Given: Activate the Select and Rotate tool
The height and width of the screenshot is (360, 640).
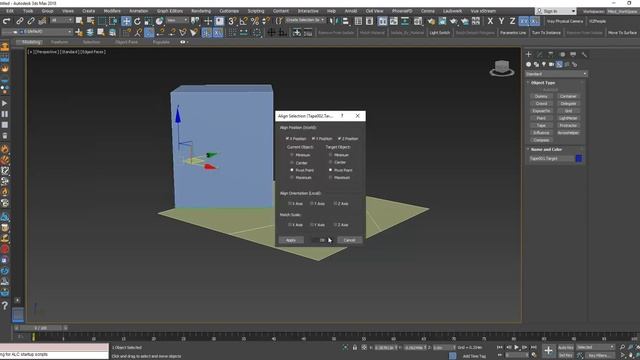Looking at the screenshot, I should point(138,21).
